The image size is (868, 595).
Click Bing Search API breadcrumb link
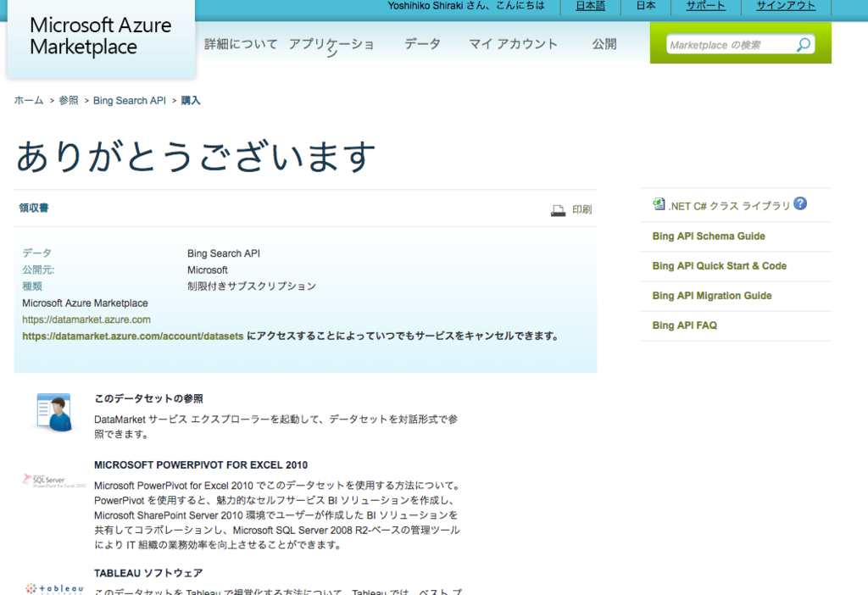click(130, 100)
